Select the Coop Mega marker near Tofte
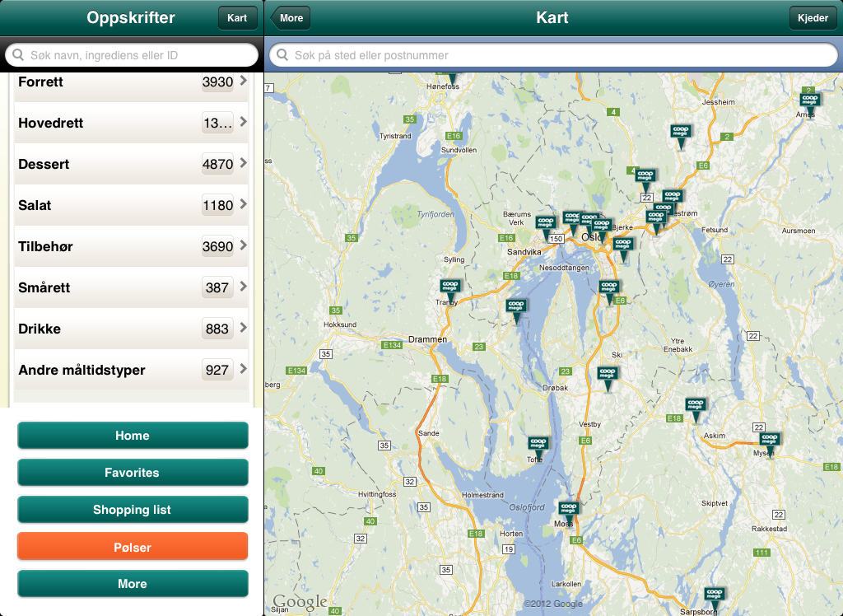This screenshot has height=616, width=843. point(538,446)
